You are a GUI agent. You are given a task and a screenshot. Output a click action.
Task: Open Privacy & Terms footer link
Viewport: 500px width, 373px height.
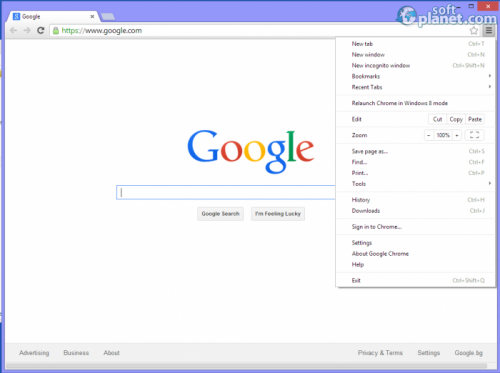[x=380, y=353]
